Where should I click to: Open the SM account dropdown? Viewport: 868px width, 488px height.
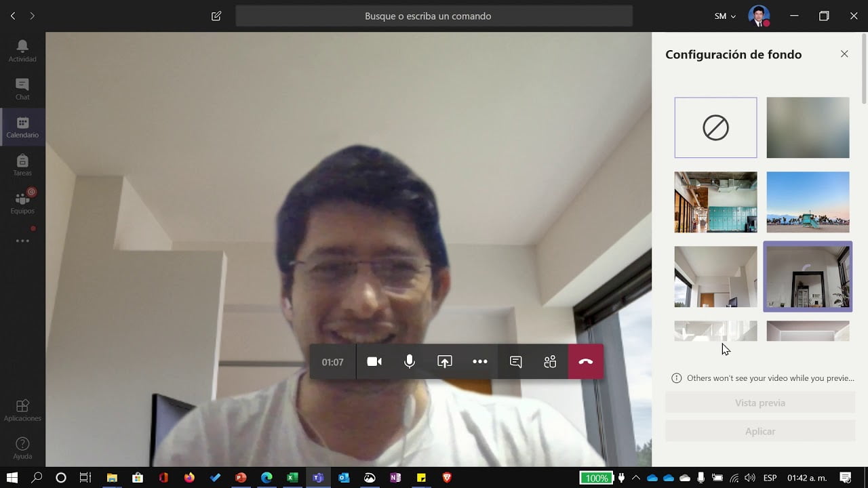[724, 16]
